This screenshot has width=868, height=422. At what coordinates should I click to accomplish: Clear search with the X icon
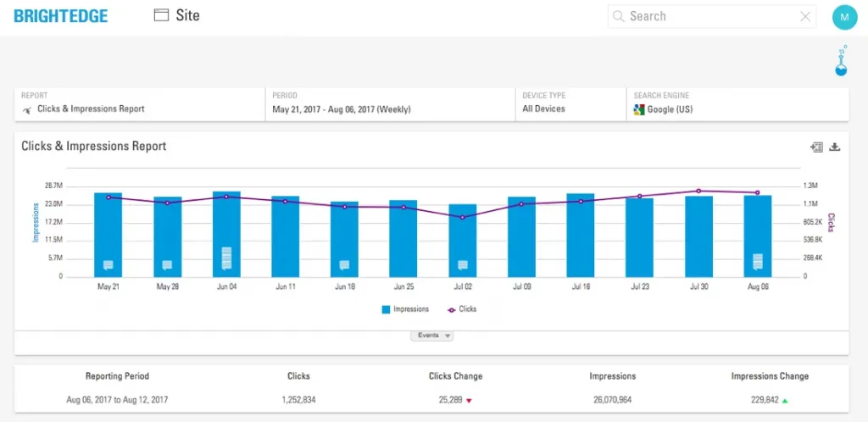point(805,17)
